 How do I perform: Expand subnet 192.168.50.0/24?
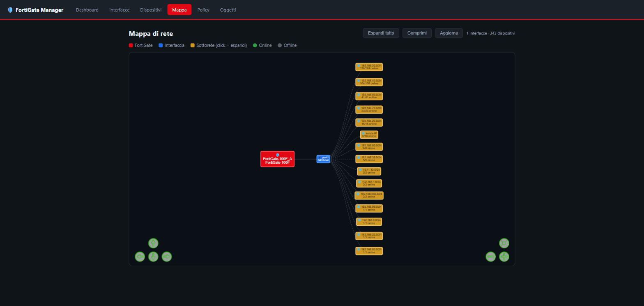point(369,96)
